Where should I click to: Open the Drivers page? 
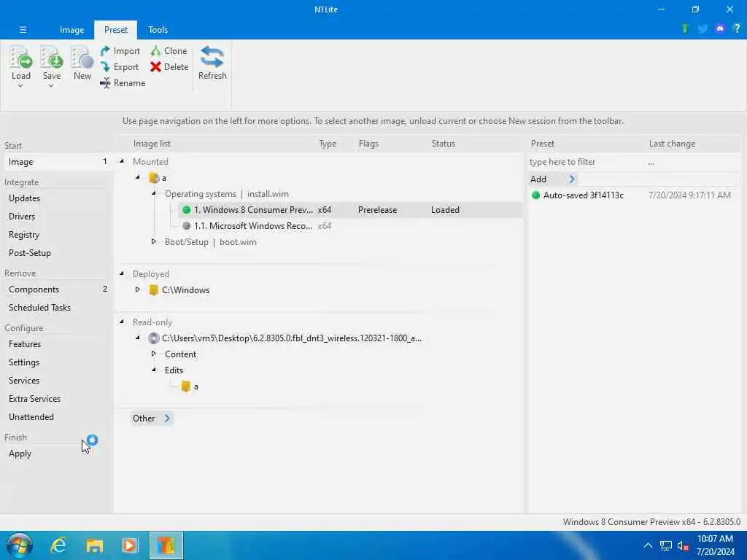(22, 216)
